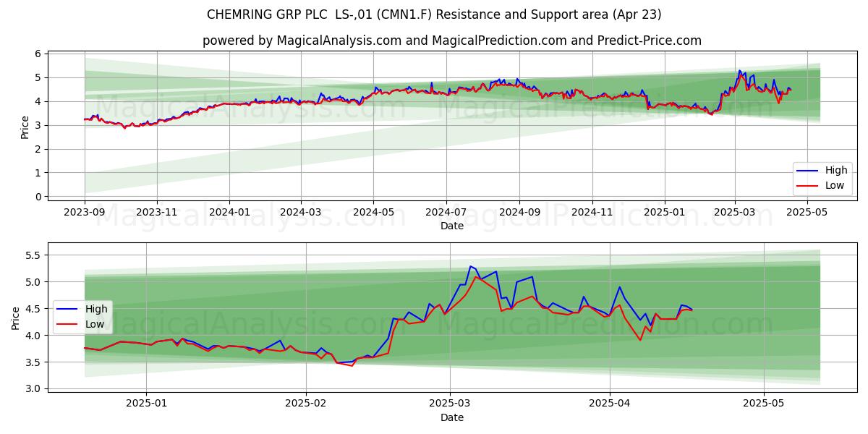Viewport: 868px width, 434px height.
Task: Click the '2024-03' tick label on top chart
Action: [x=301, y=213]
